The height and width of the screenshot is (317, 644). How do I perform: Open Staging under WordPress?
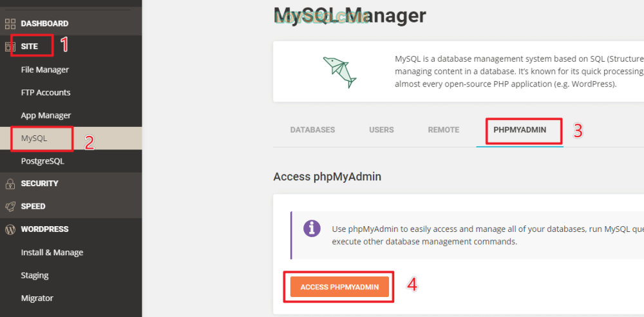[x=35, y=276]
